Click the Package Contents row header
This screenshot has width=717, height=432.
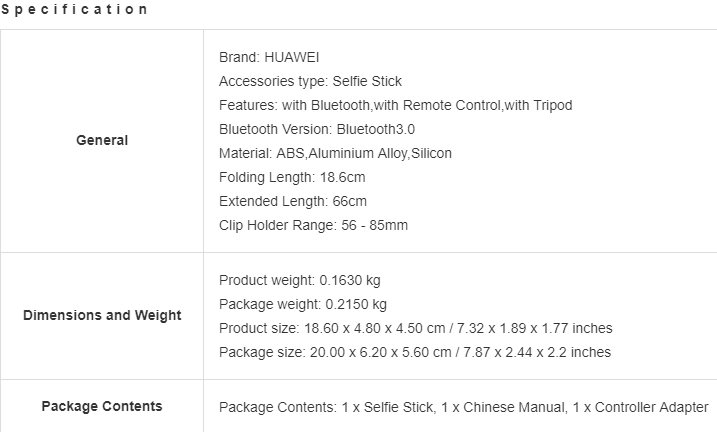102,406
